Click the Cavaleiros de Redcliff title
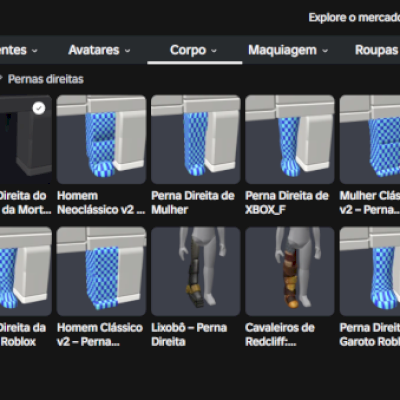400x400 pixels. point(280,335)
